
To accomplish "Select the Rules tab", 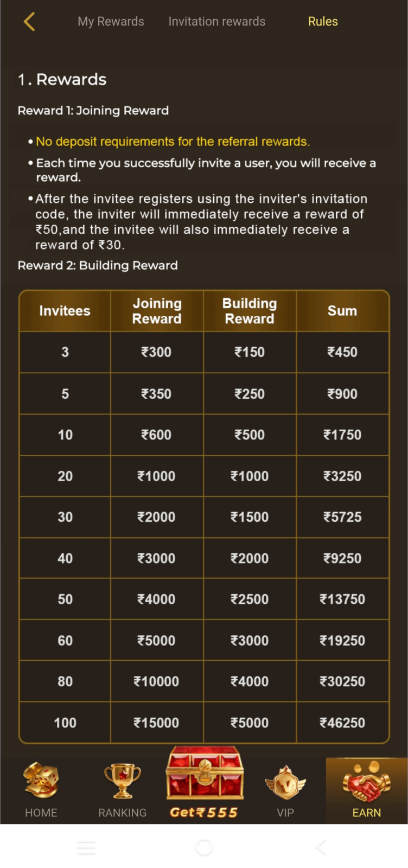I will 323,22.
